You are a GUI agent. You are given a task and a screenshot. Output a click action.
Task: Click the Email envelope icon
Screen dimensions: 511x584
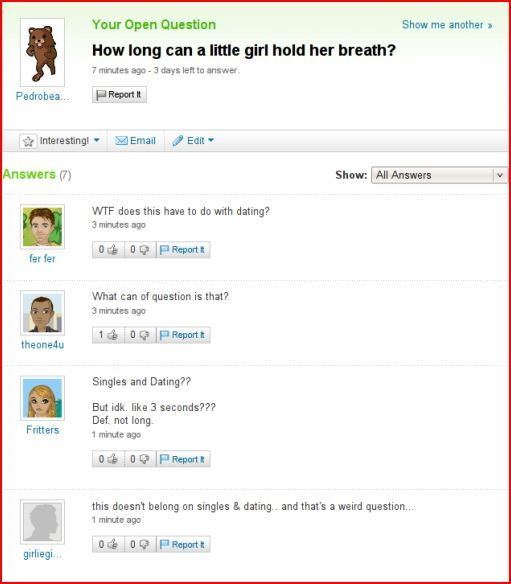pos(121,140)
